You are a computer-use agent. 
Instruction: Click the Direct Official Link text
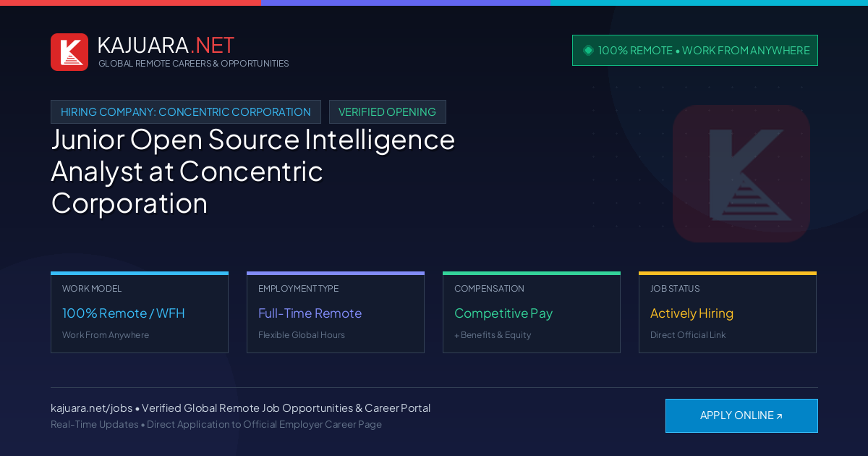[x=688, y=335]
